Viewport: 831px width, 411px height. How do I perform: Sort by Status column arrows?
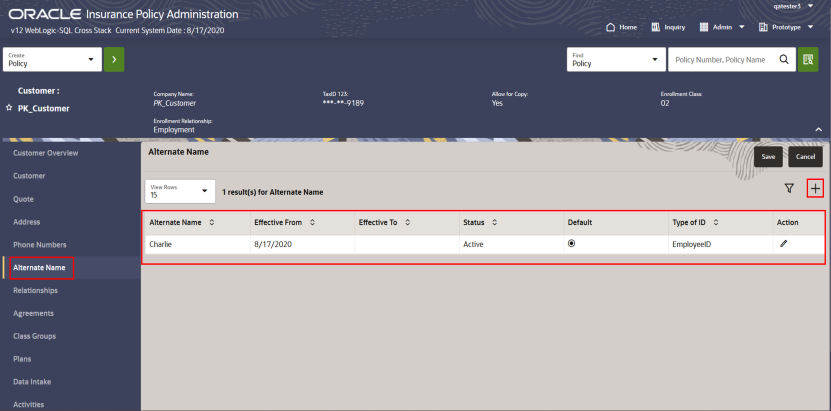tap(494, 222)
